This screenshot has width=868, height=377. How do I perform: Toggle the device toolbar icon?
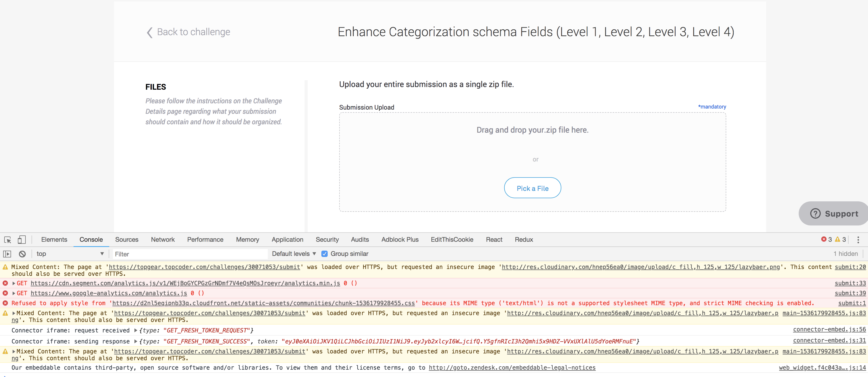(x=22, y=240)
